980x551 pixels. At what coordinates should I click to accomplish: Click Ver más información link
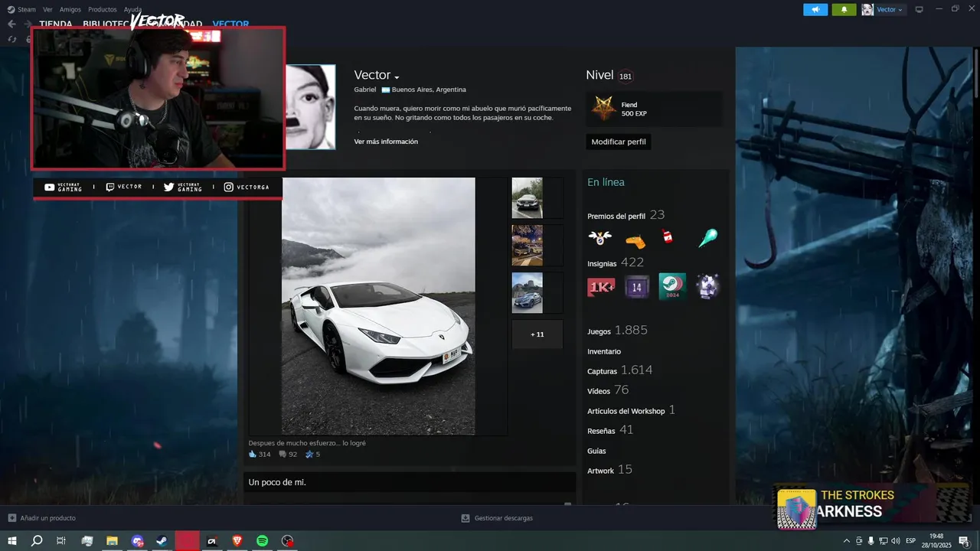[x=386, y=142]
